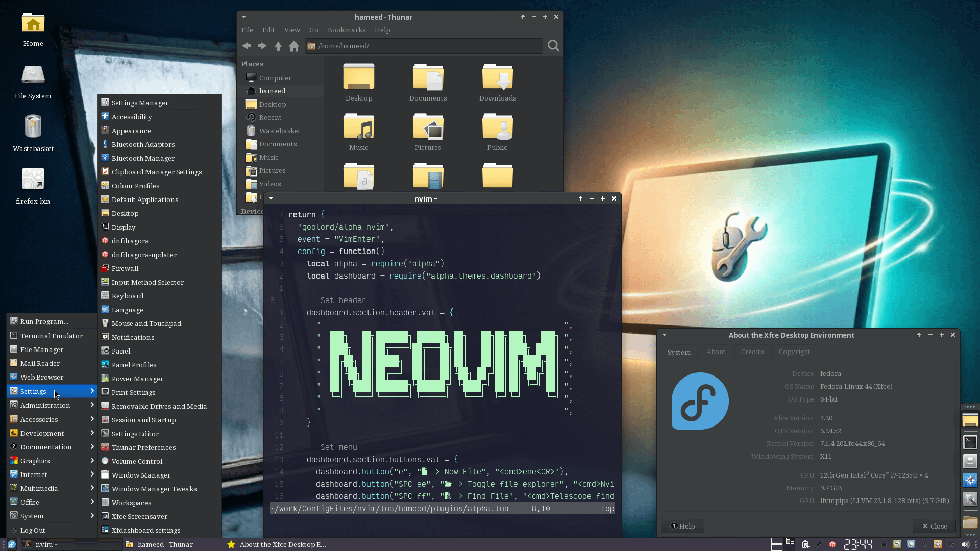980x551 pixels.
Task: Open Xfce Screensaver settings entry
Action: tap(159, 516)
